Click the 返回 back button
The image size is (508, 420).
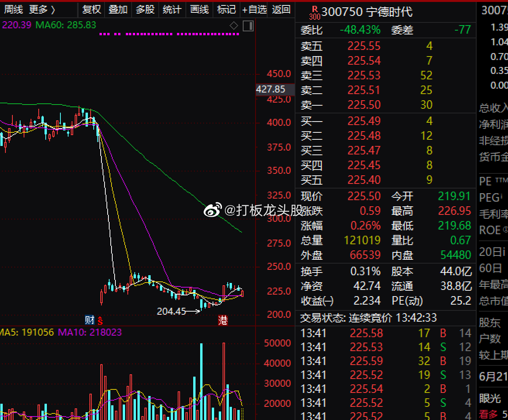[281, 9]
